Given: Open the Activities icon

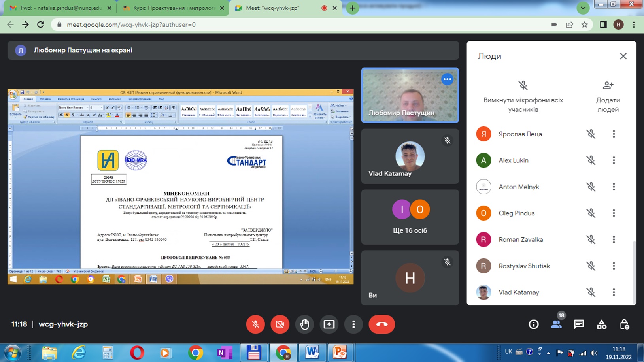Looking at the screenshot, I should 601,324.
